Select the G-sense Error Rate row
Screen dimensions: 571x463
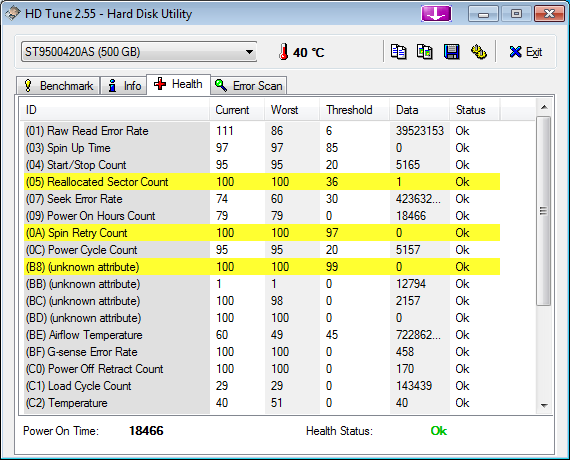pyautogui.click(x=262, y=352)
